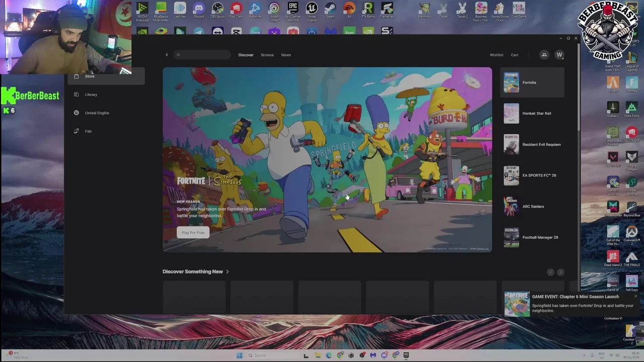Viewport: 644px width, 362px height.
Task: Open Dead Island 2 desktop icon
Action: coord(613,258)
